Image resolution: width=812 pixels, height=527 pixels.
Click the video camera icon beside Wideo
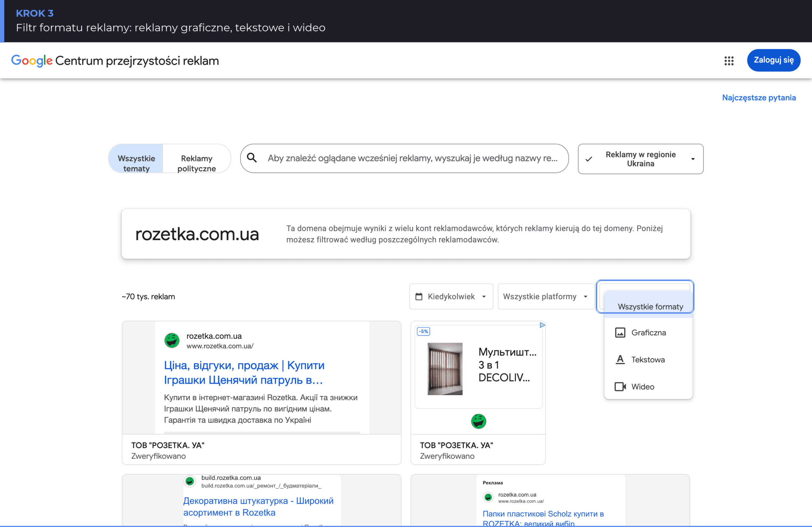[x=620, y=387]
